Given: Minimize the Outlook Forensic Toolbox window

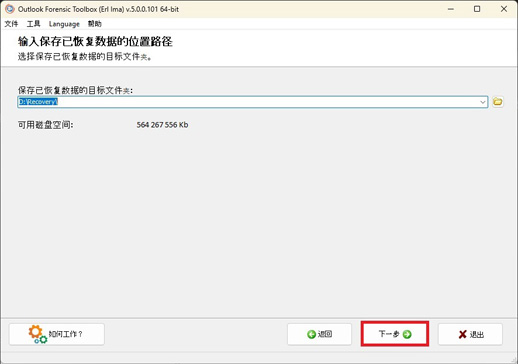Looking at the screenshot, I should click(x=451, y=9).
